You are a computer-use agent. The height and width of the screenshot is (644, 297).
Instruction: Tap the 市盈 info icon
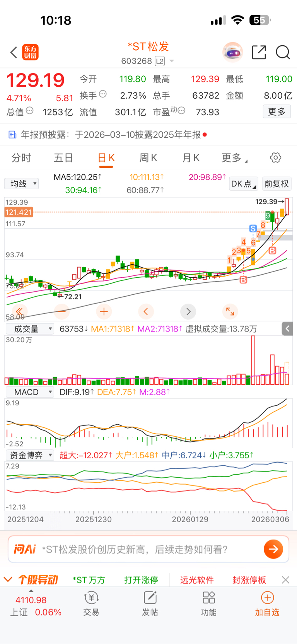pos(181,111)
